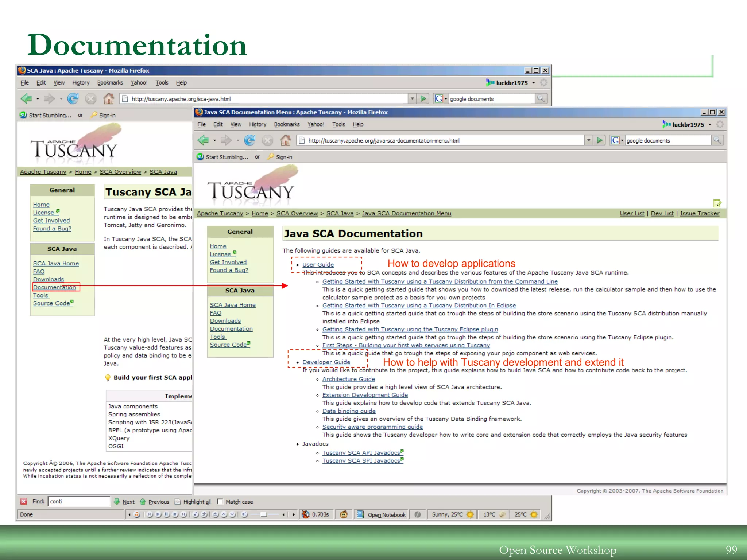Image resolution: width=747 pixels, height=560 pixels.
Task: Reload page in SCA Java window
Action: pyautogui.click(x=73, y=98)
